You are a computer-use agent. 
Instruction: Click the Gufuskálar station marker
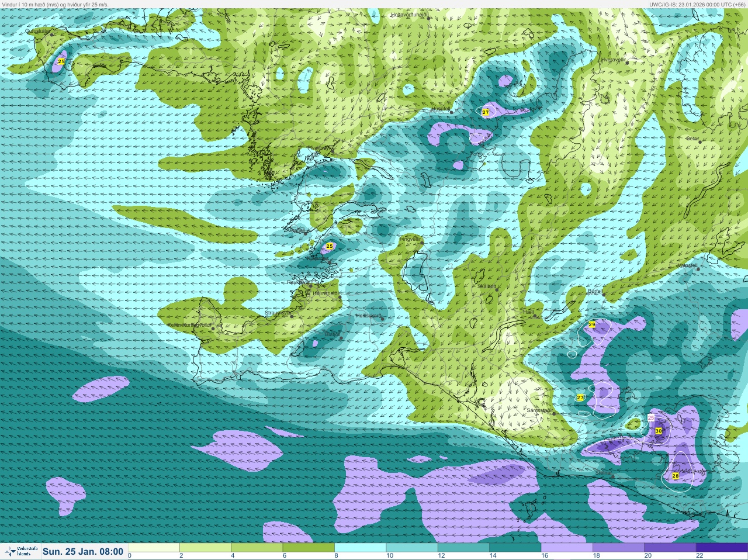pyautogui.click(x=52, y=34)
